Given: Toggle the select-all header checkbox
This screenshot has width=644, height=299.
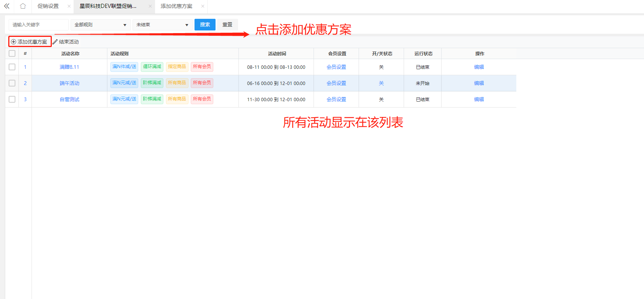Looking at the screenshot, I should [x=12, y=53].
